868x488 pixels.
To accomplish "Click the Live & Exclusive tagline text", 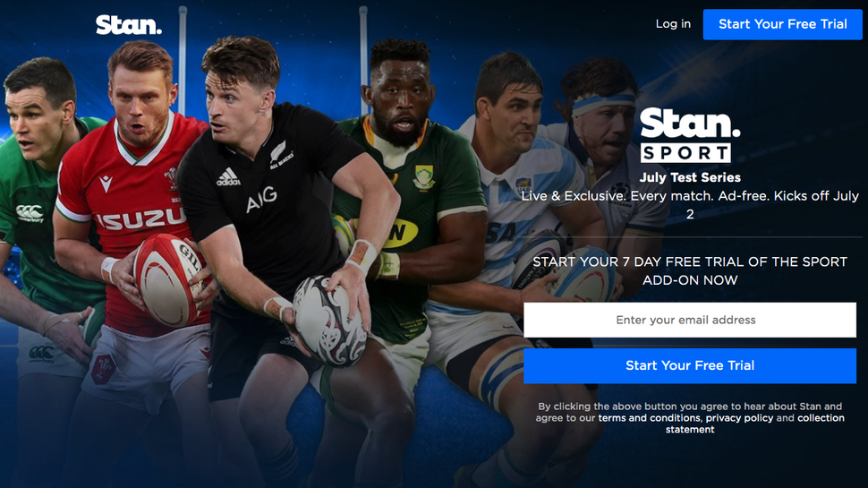I will [x=690, y=204].
